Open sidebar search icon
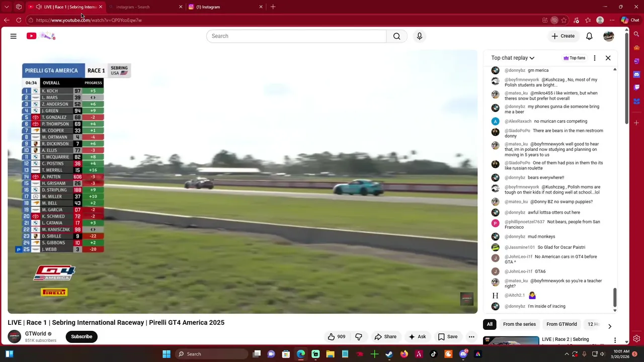Viewport: 644px width, 362px height. point(636,34)
